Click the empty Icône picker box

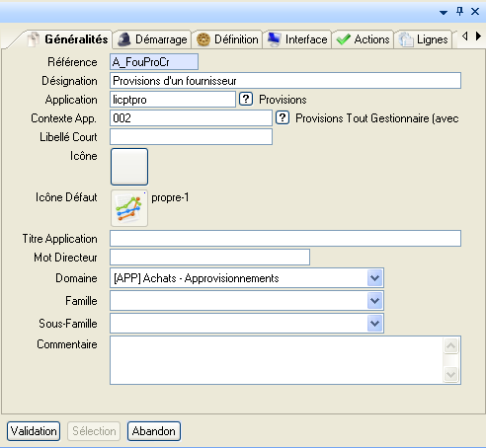(129, 167)
